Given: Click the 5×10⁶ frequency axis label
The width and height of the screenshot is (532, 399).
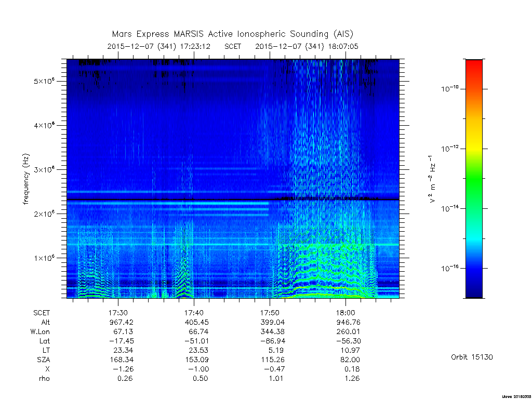Looking at the screenshot, I should [44, 81].
